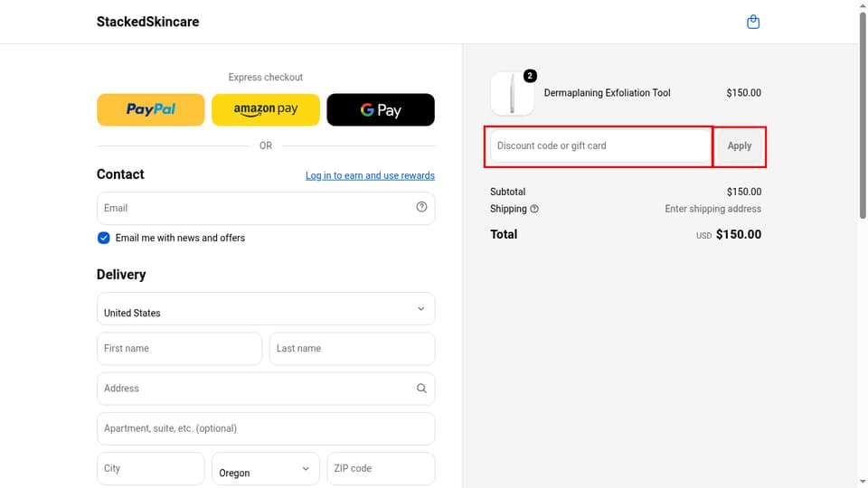Pay with the PayPal express button
868x488 pixels.
coord(151,109)
